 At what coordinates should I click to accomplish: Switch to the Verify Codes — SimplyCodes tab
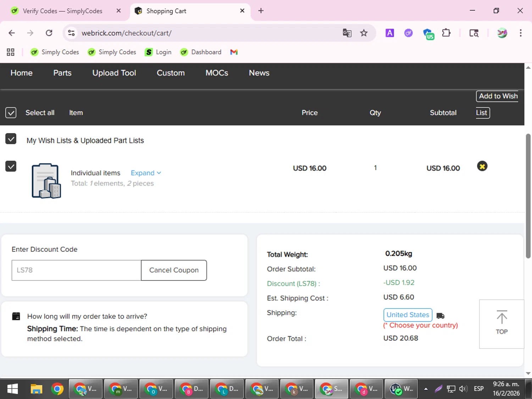pyautogui.click(x=62, y=11)
